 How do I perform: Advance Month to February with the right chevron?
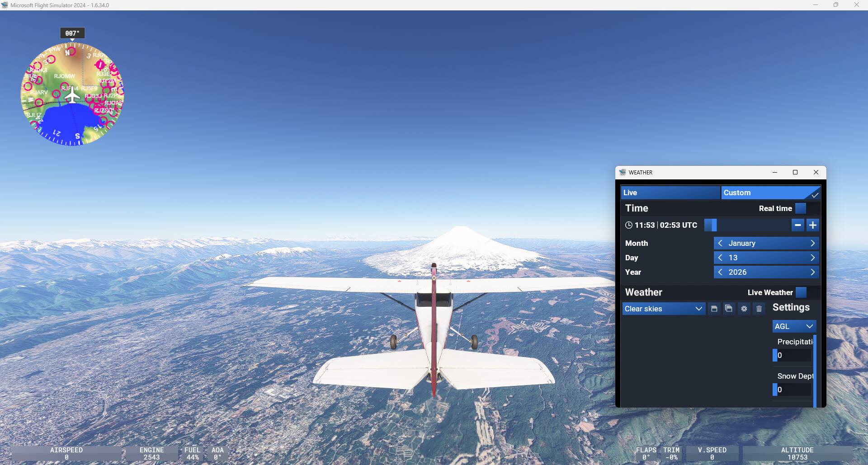pos(813,243)
